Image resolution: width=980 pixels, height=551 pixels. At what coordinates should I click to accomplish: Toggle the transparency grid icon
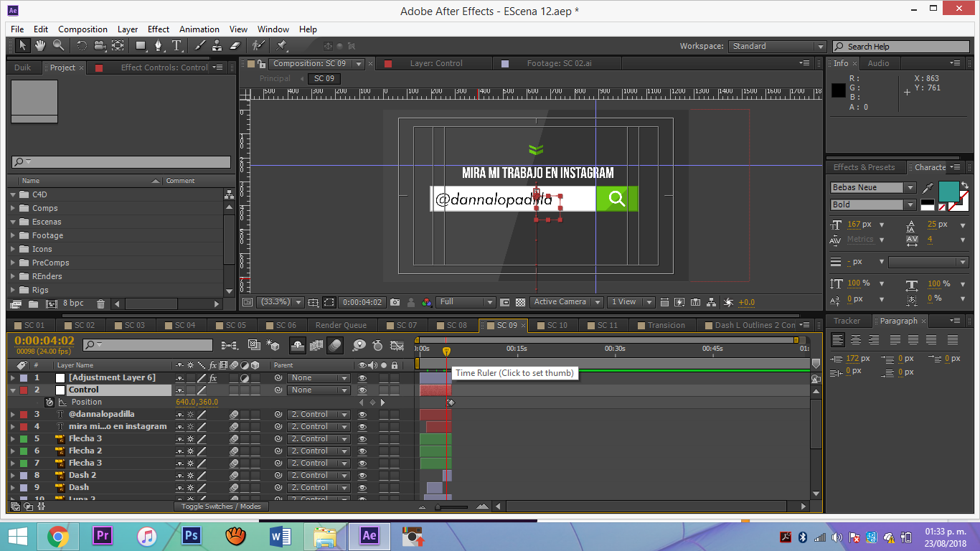pyautogui.click(x=521, y=303)
